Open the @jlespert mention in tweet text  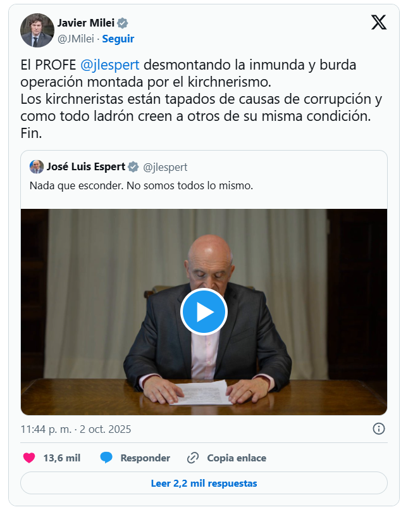(110, 65)
